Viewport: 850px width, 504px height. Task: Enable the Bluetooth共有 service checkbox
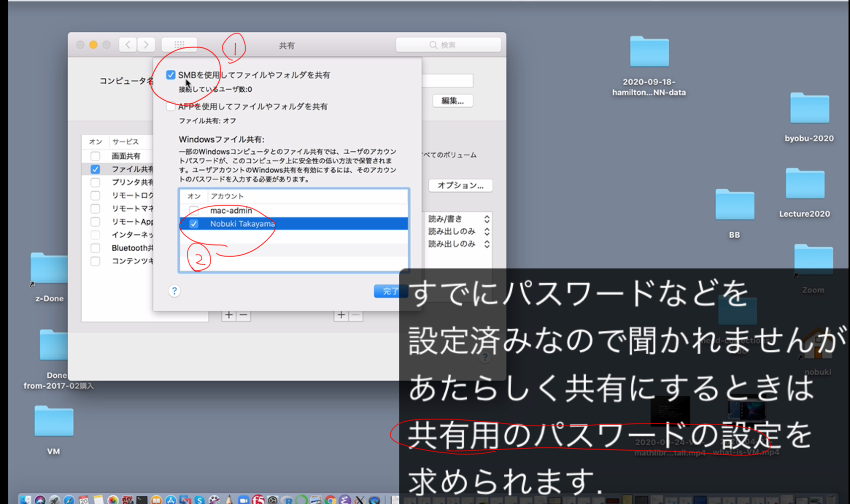[x=95, y=248]
